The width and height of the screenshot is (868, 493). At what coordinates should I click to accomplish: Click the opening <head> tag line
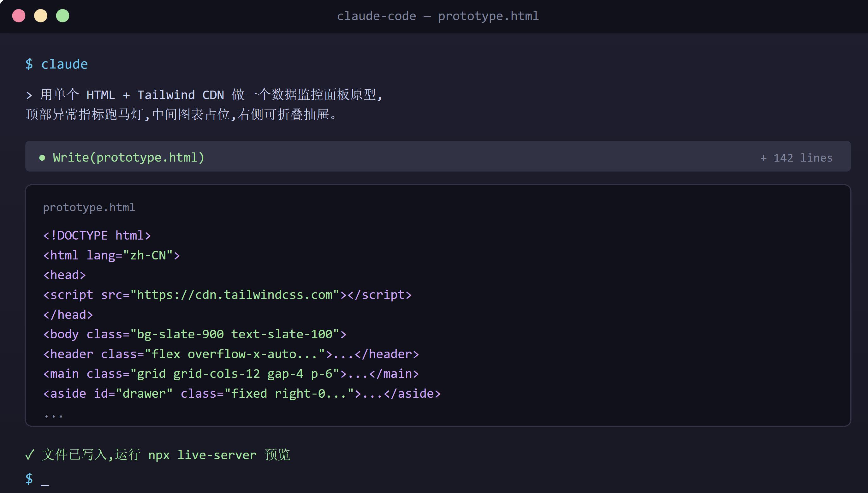[x=64, y=275]
